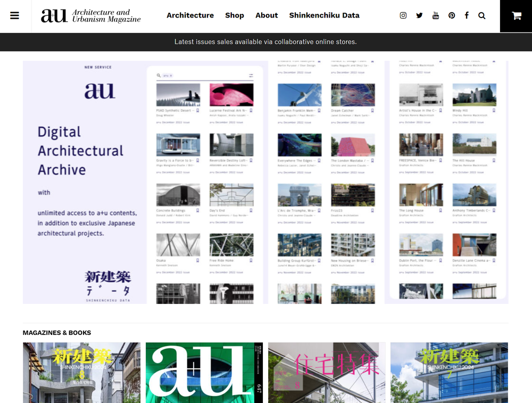Open the a+u 647 green cover

[x=204, y=373]
